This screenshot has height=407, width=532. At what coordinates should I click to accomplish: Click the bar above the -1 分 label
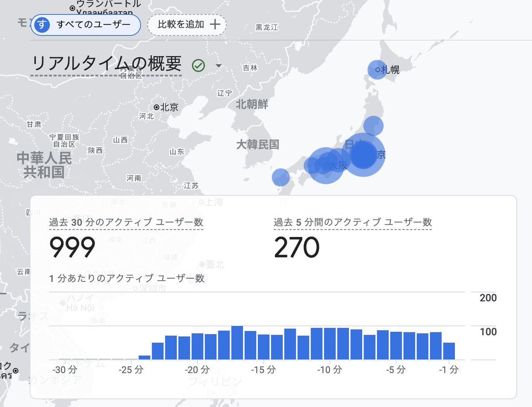pyautogui.click(x=449, y=351)
